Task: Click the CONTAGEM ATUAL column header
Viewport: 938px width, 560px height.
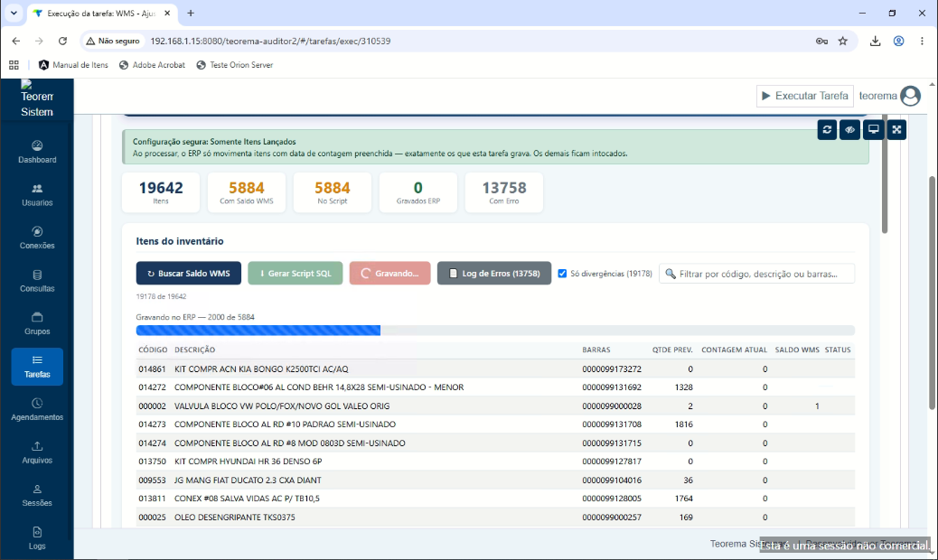Action: pyautogui.click(x=734, y=350)
